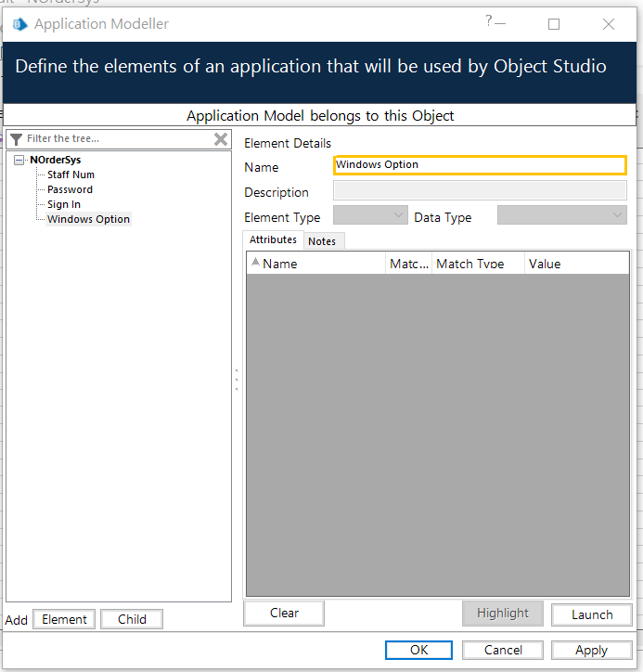The width and height of the screenshot is (643, 672).
Task: Click the Description input field
Action: click(x=480, y=190)
